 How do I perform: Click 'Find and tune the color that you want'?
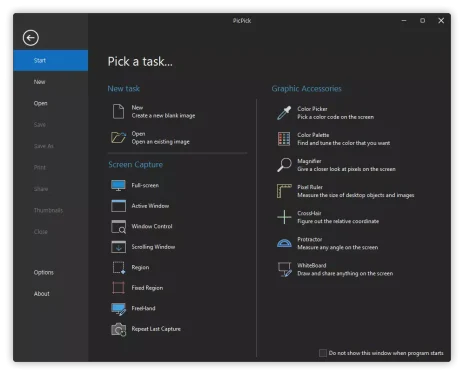coord(343,143)
